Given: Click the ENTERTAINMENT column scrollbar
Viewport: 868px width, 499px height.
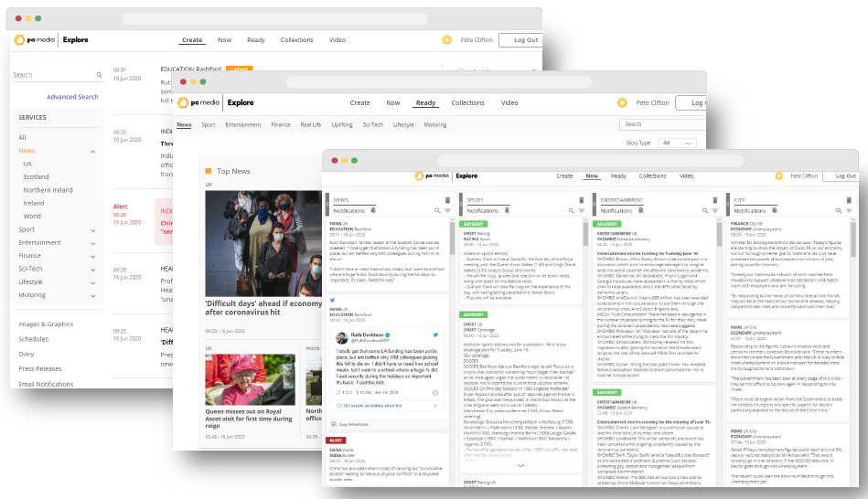Looking at the screenshot, I should [x=720, y=234].
